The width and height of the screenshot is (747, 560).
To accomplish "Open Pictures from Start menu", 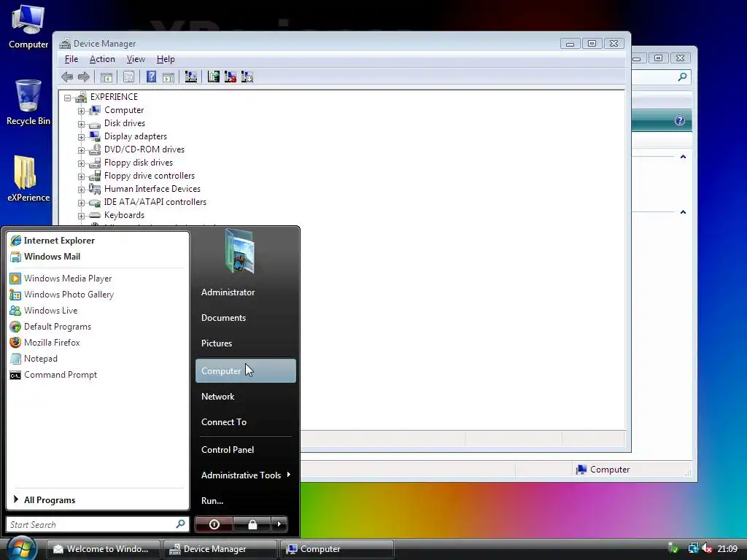I will tap(216, 343).
